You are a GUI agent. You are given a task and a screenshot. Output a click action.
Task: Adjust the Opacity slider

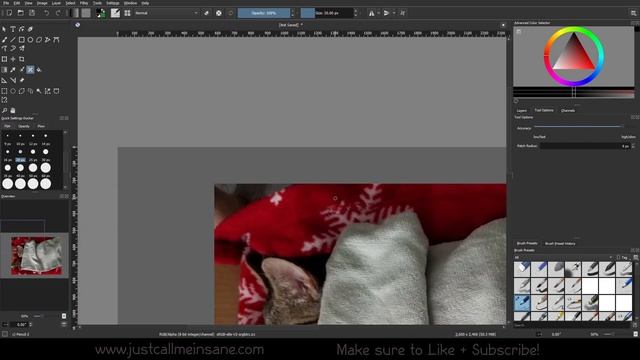264,13
